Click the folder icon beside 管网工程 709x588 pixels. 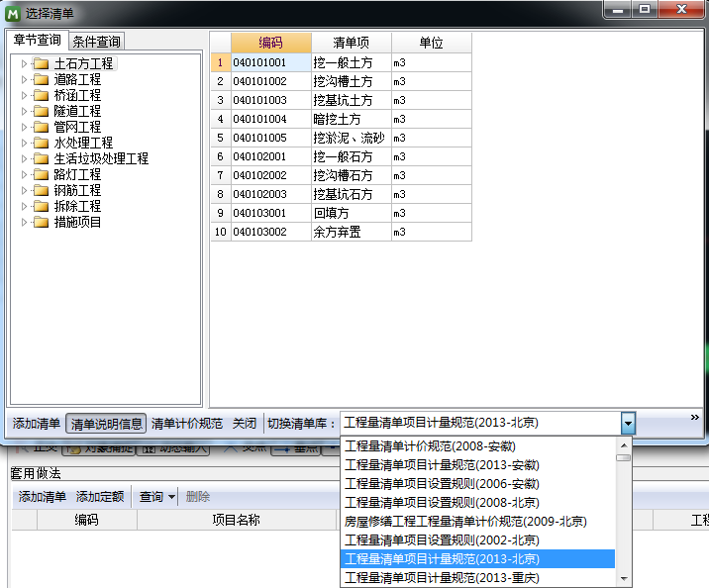[41, 127]
